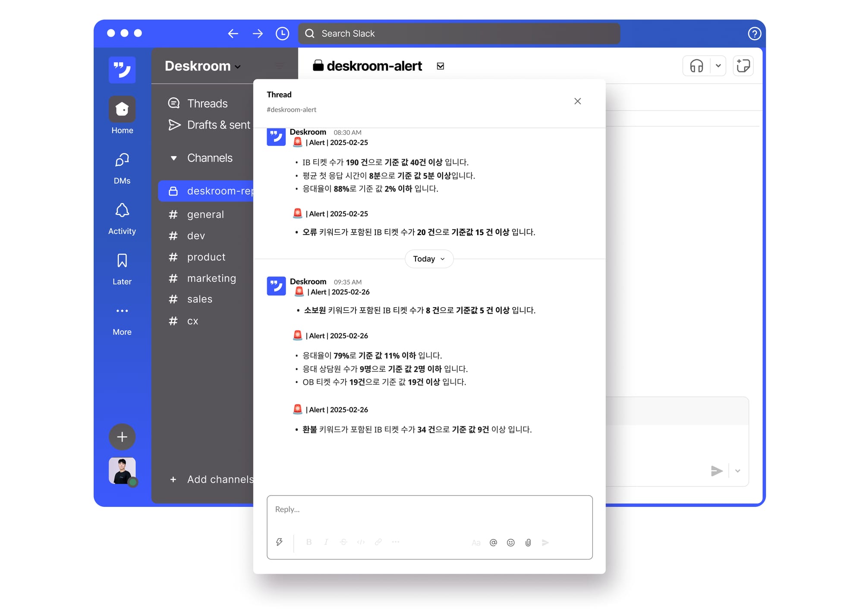863x616 pixels.
Task: Mention someone with the @ icon
Action: 493,542
